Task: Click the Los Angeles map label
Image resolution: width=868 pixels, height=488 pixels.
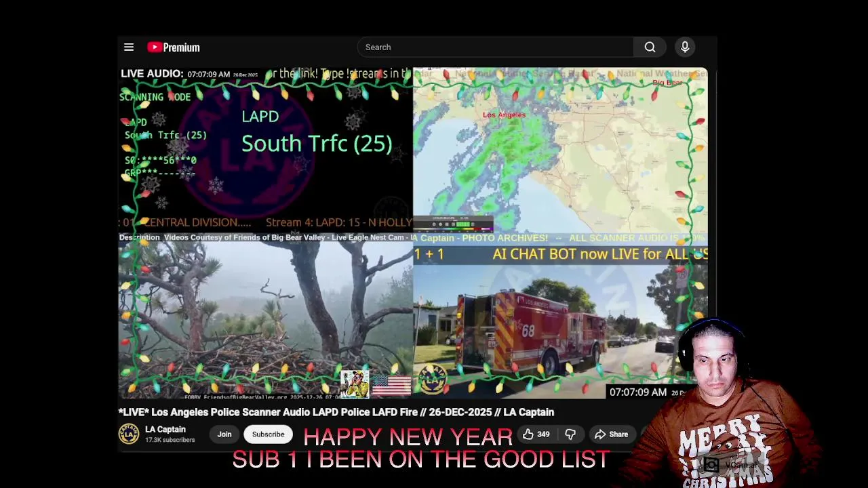Action: tap(504, 115)
